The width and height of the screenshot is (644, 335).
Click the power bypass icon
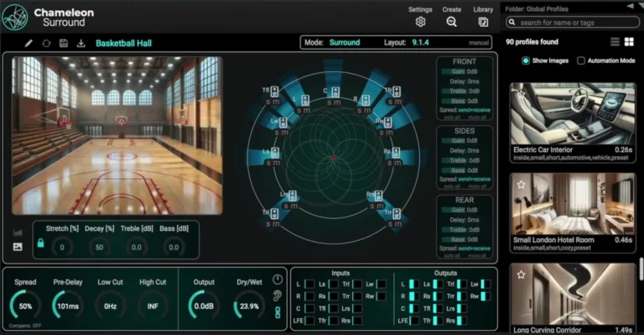(278, 280)
